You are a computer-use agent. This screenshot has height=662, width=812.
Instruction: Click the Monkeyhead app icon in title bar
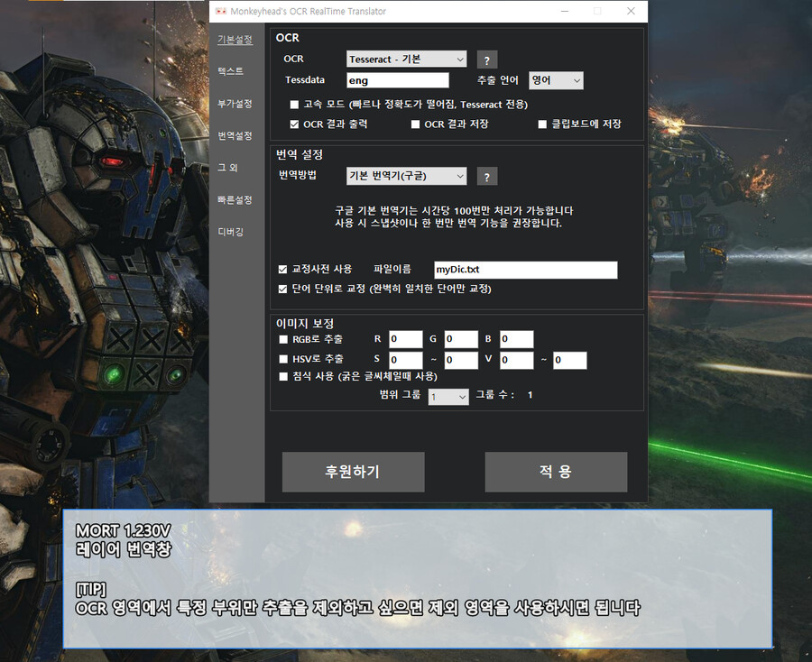pos(221,11)
